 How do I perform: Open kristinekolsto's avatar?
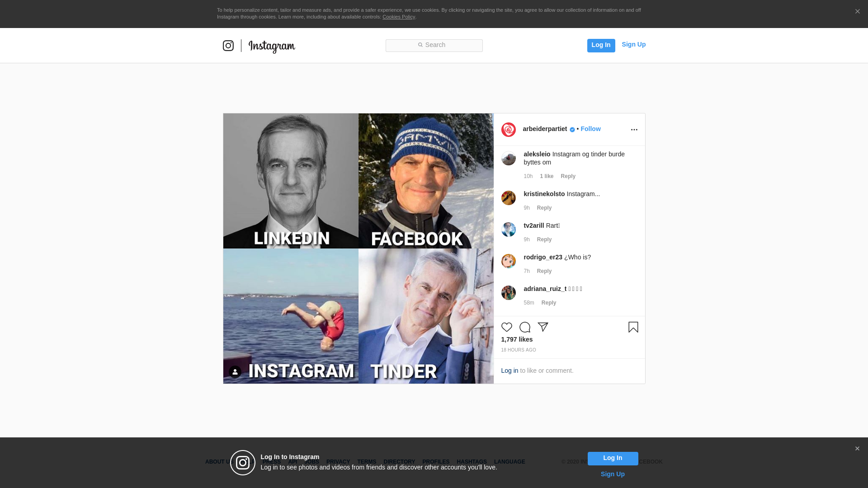coord(509,198)
